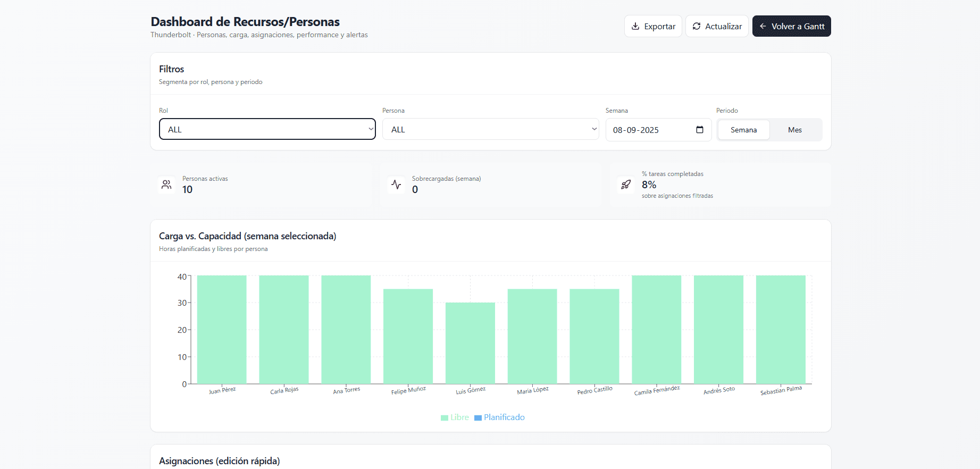
Task: Click the Libre green legend swatch
Action: (445, 418)
